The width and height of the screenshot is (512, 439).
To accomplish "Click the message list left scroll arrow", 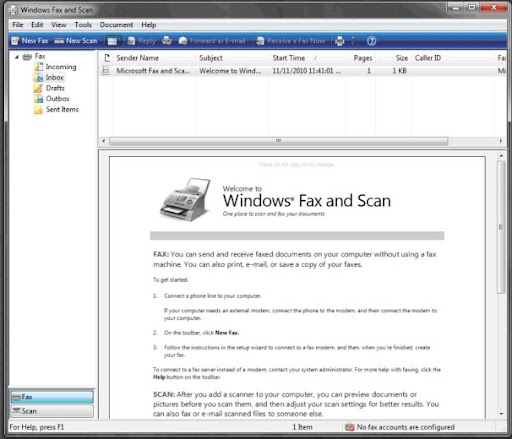I will click(x=104, y=141).
